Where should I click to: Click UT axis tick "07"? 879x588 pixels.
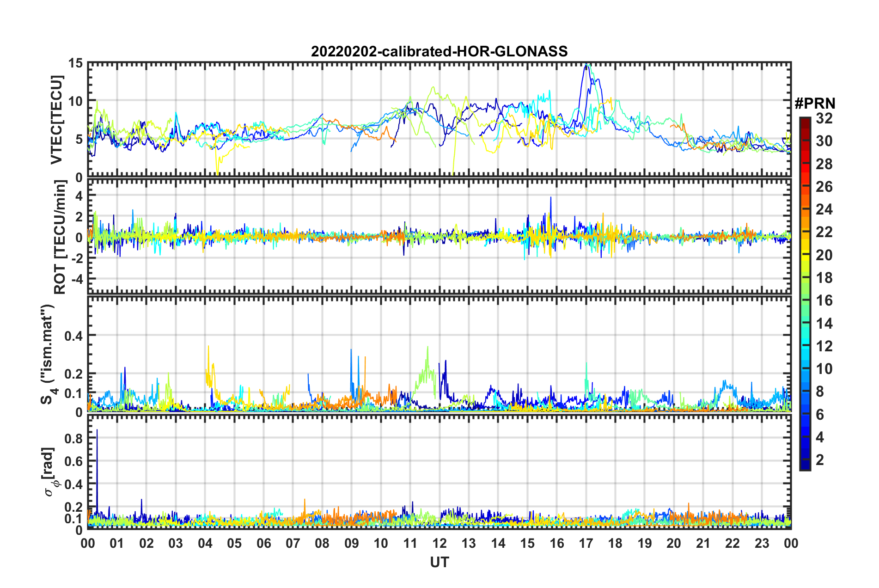point(293,543)
